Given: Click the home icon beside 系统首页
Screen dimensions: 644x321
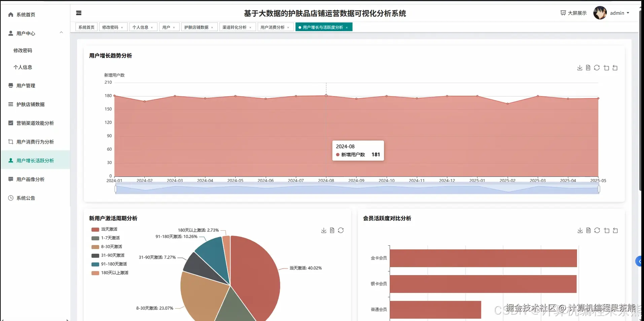Looking at the screenshot, I should pos(11,15).
